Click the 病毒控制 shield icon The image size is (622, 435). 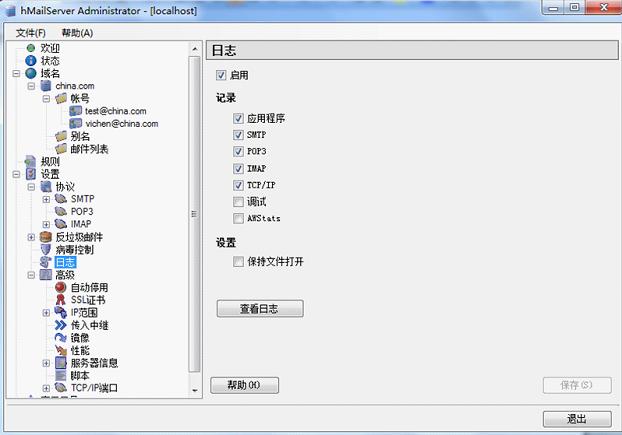46,249
